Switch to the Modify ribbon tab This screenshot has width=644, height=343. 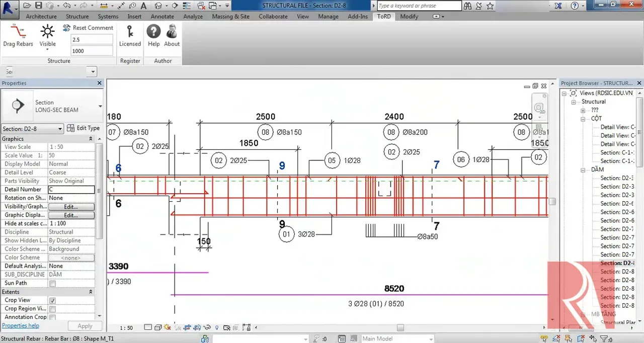409,17
